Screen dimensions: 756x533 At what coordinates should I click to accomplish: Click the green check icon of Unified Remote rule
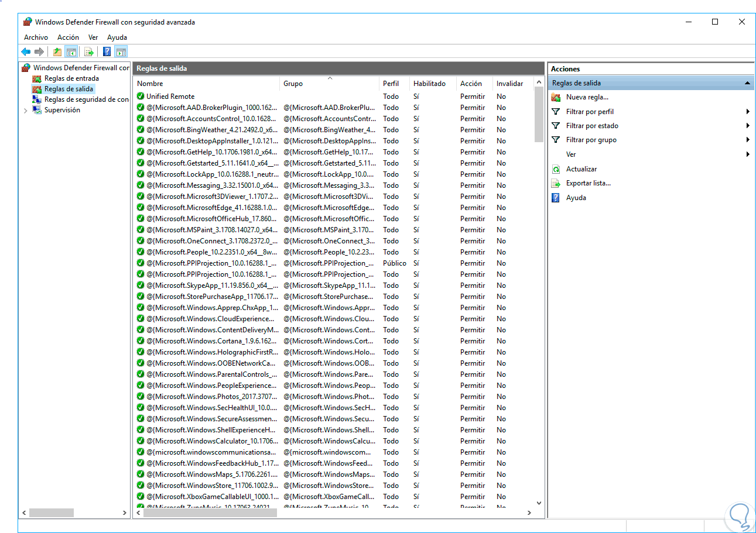tap(141, 96)
